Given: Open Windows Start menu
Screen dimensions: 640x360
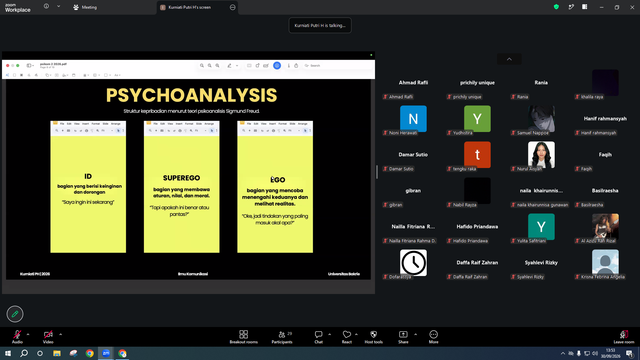Looking at the screenshot, I should [8, 353].
